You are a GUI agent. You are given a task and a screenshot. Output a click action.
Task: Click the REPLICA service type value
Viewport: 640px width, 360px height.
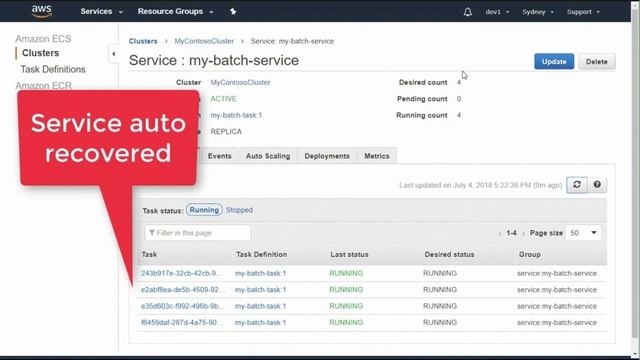click(x=226, y=131)
